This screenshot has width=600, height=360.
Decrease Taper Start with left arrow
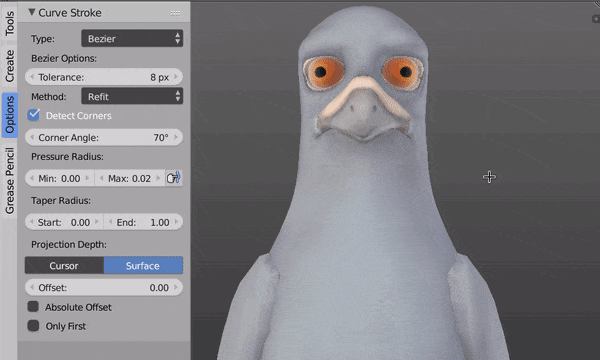(x=32, y=222)
